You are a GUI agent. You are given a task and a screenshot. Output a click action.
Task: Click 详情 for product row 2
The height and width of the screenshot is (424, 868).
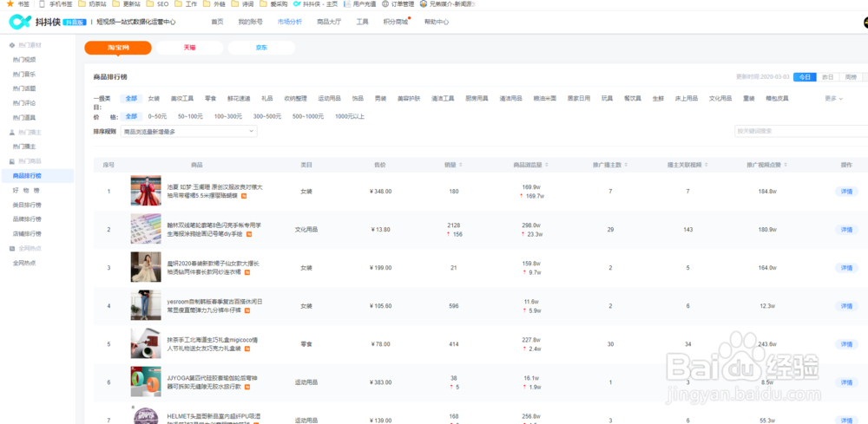pos(846,230)
